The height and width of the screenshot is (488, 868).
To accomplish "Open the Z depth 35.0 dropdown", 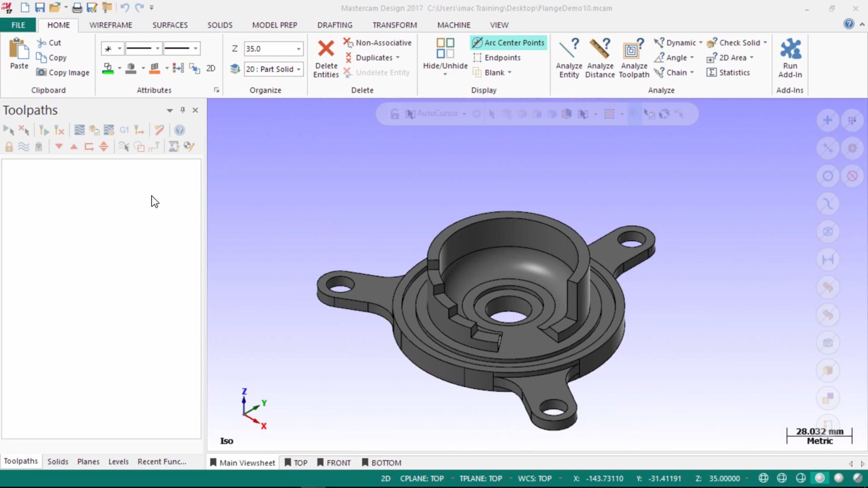I will 299,48.
